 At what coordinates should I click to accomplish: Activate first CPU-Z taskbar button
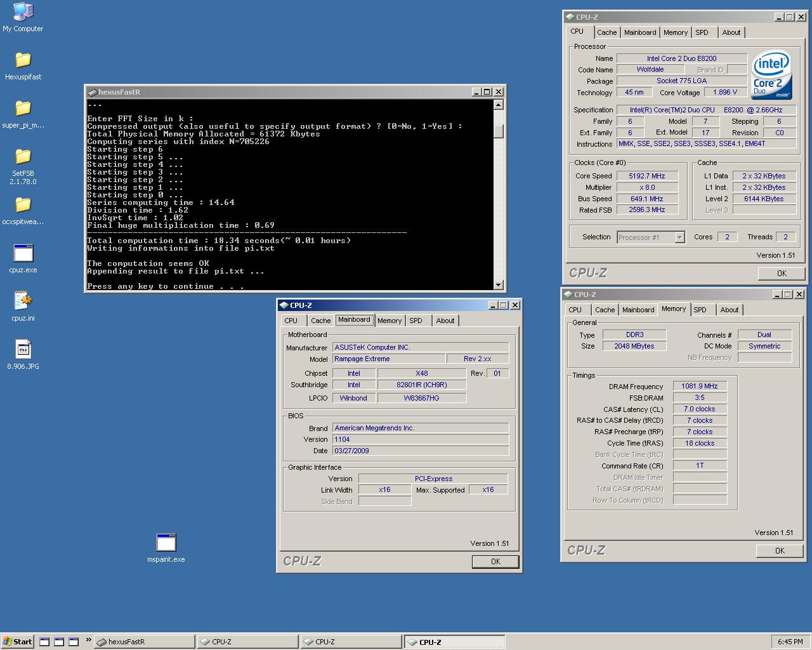coord(247,642)
